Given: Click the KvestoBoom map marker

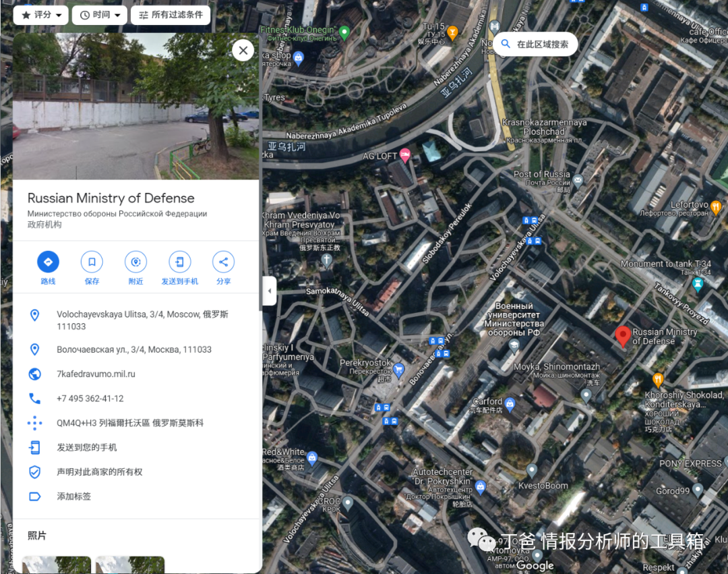Looking at the screenshot, I should tap(532, 470).
